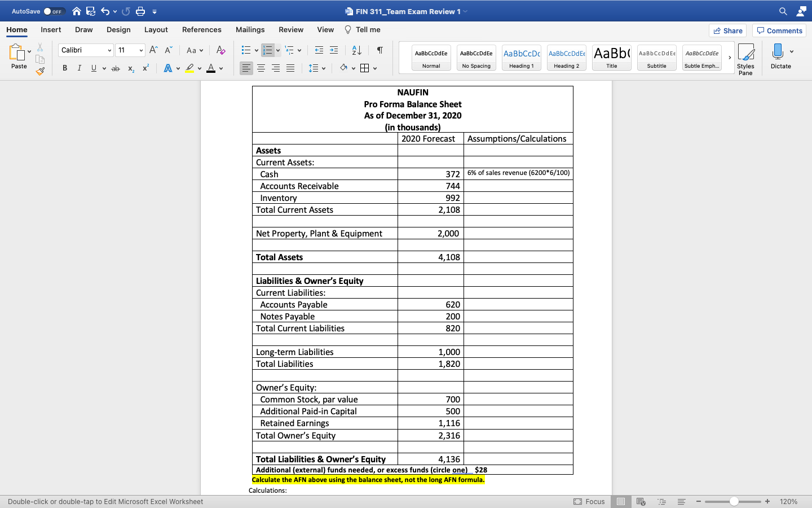The width and height of the screenshot is (812, 508).
Task: Open the Styles Pane
Action: (745, 59)
